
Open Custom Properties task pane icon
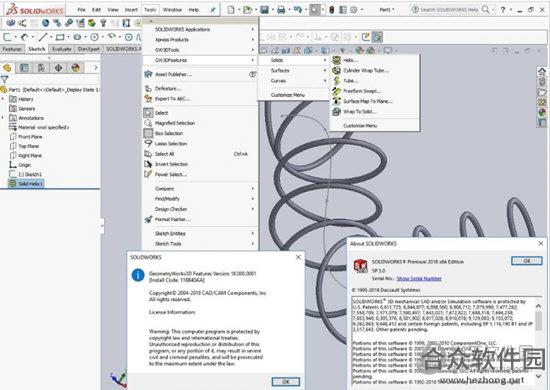click(x=542, y=123)
